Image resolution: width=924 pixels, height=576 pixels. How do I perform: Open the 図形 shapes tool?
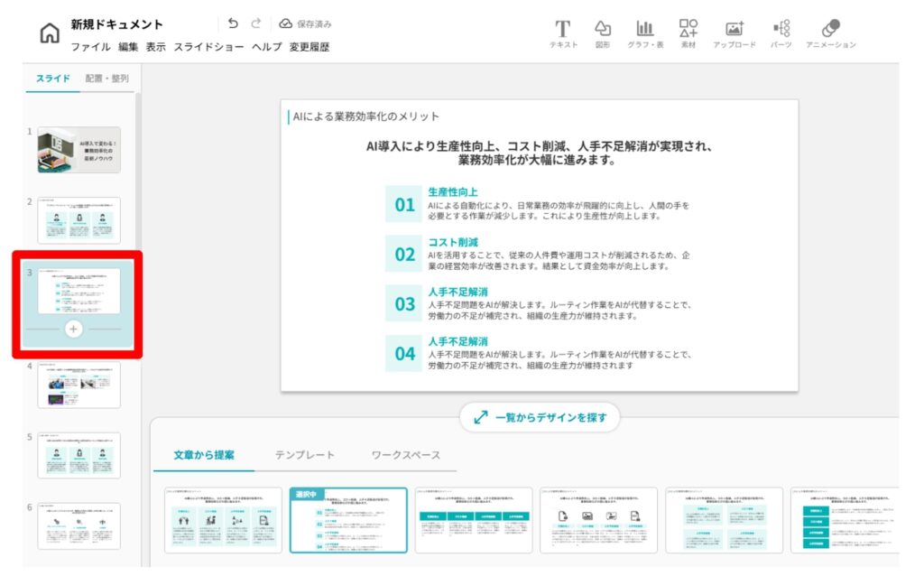point(602,34)
